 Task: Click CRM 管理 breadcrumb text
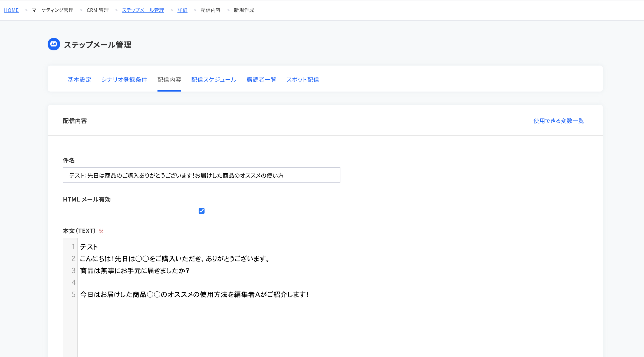point(98,10)
